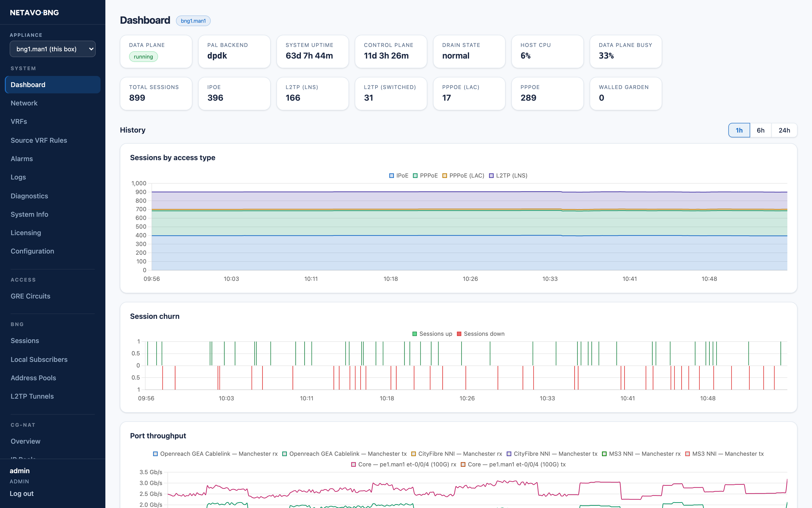
Task: Click the Session churn chart title
Action: pos(155,316)
